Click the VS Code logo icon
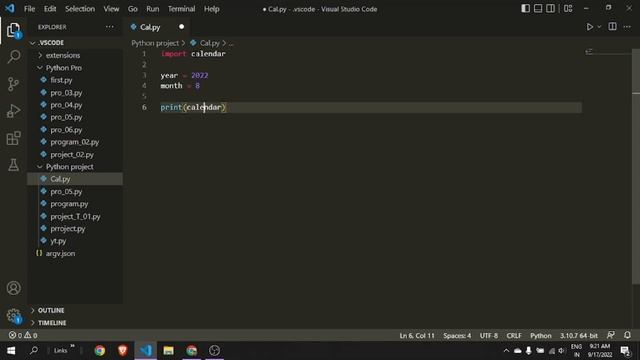The image size is (640, 360). (10, 9)
